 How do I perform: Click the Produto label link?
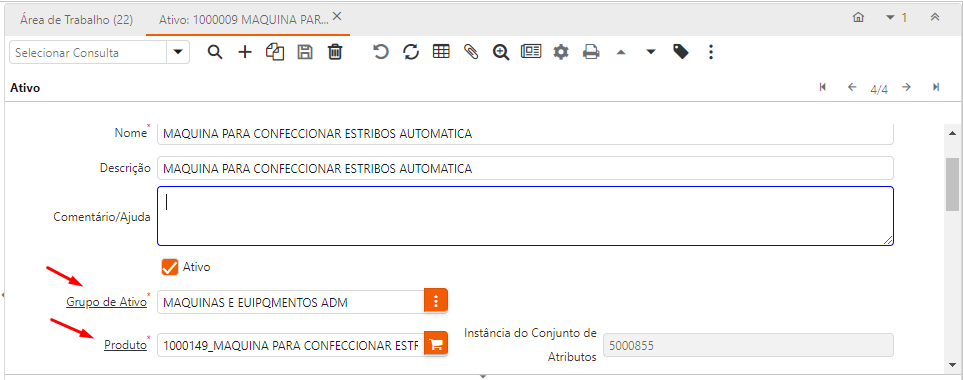[126, 345]
